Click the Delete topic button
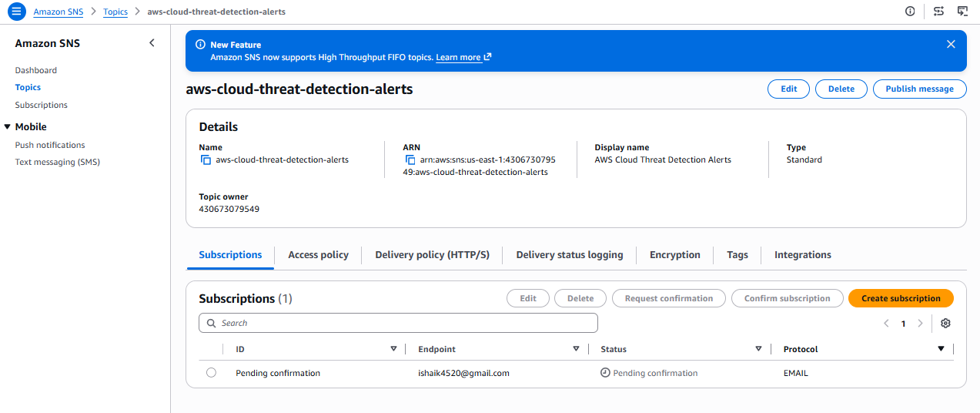This screenshot has height=413, width=980. coord(841,89)
